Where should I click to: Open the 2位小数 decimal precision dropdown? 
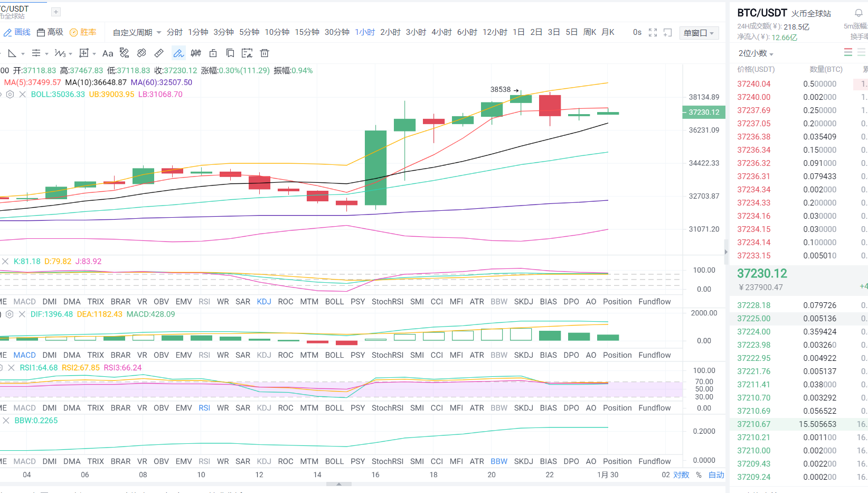(x=756, y=53)
